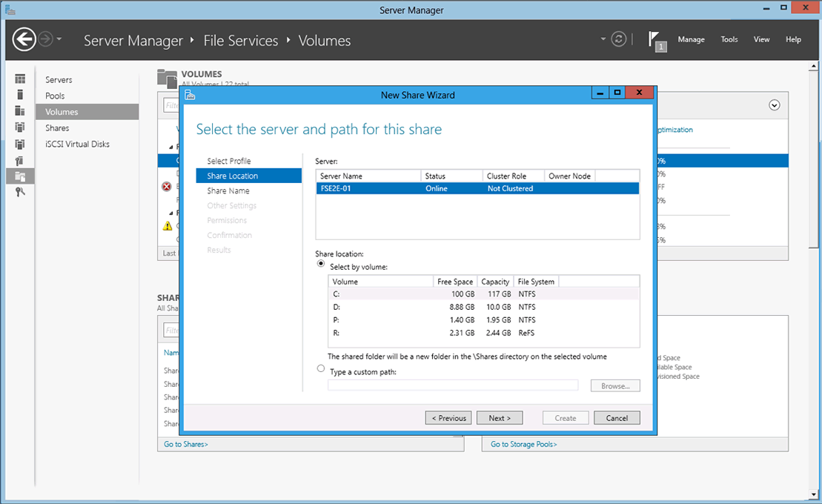The height and width of the screenshot is (504, 822).
Task: Click the File System column header
Action: tap(536, 282)
